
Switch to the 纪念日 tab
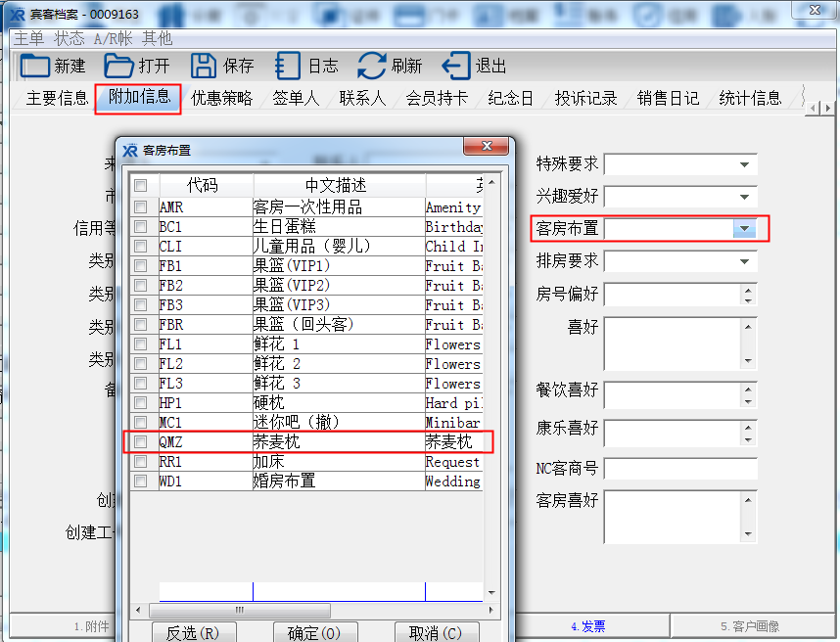pos(510,98)
